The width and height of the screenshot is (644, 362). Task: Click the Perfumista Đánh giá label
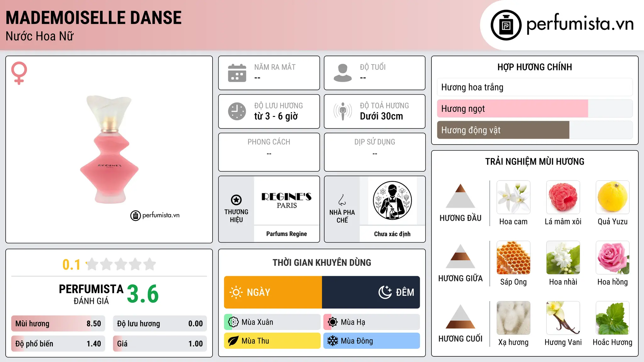point(91,294)
